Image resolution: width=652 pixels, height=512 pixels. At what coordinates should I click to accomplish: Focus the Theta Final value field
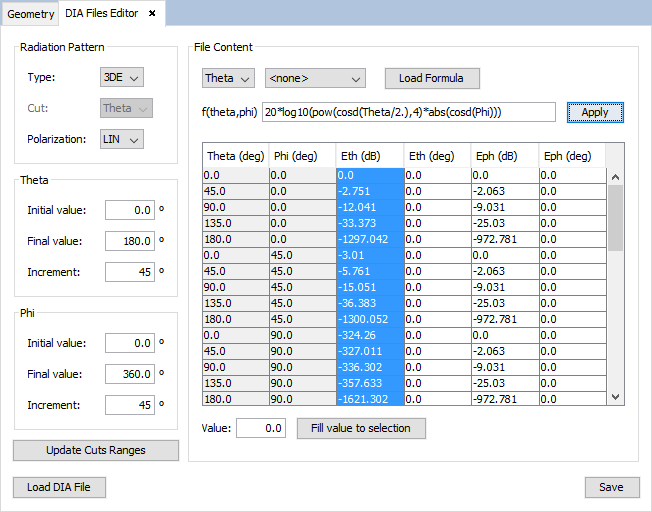pyautogui.click(x=130, y=241)
